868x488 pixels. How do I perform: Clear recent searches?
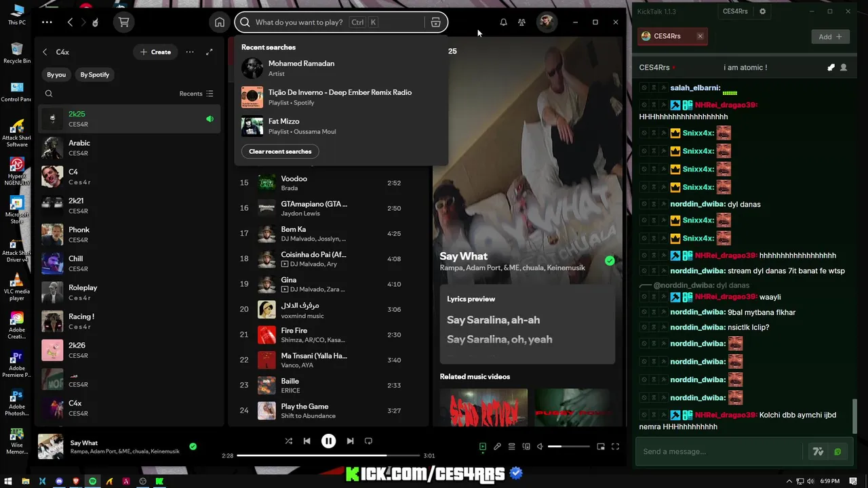(x=280, y=151)
